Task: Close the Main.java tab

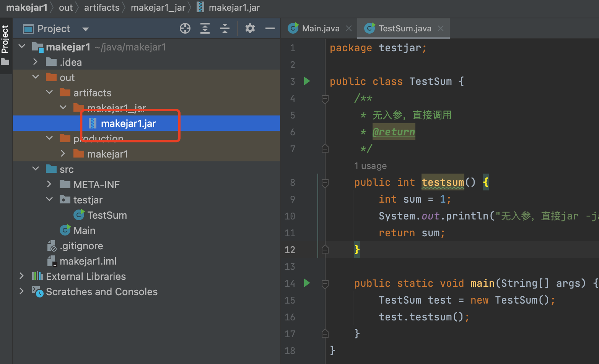Action: (x=349, y=28)
